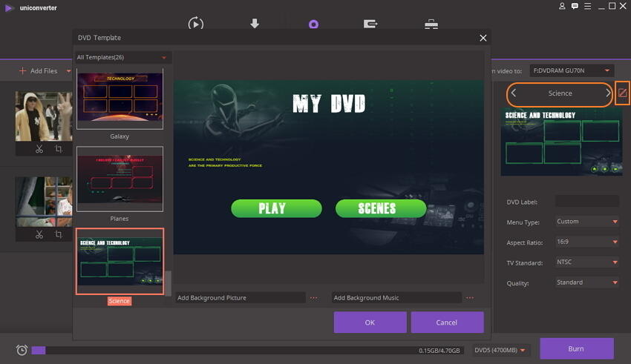631x364 pixels.
Task: Click the Science template name in selector
Action: (560, 93)
